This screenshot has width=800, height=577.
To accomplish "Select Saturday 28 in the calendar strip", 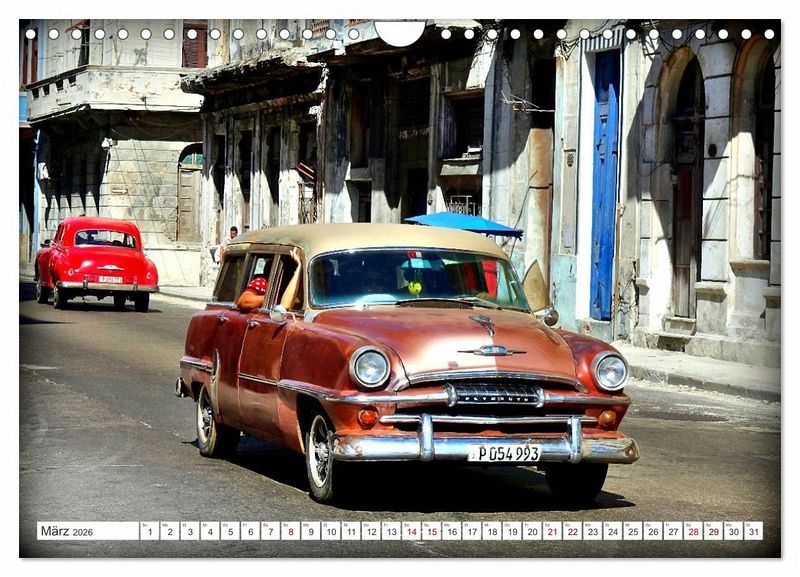I will tap(694, 531).
